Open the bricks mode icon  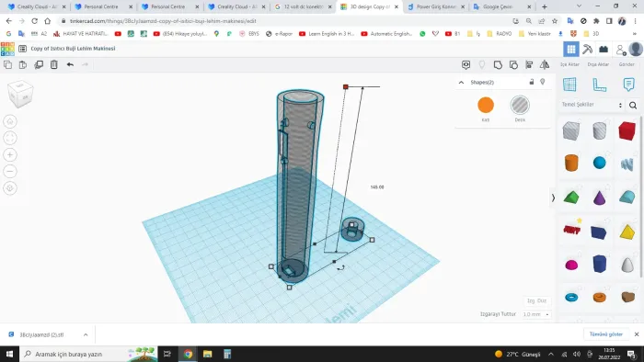coord(604,50)
